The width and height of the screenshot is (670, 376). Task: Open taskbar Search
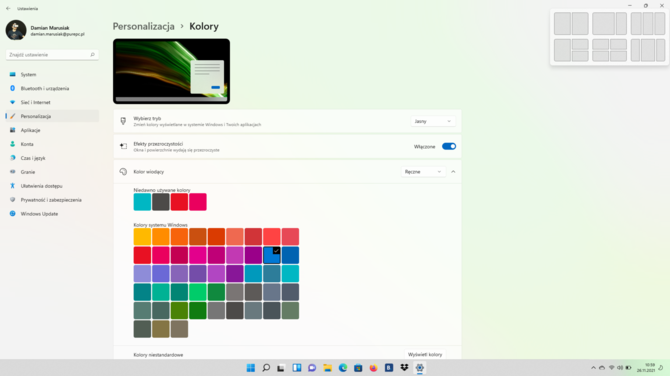(x=266, y=368)
